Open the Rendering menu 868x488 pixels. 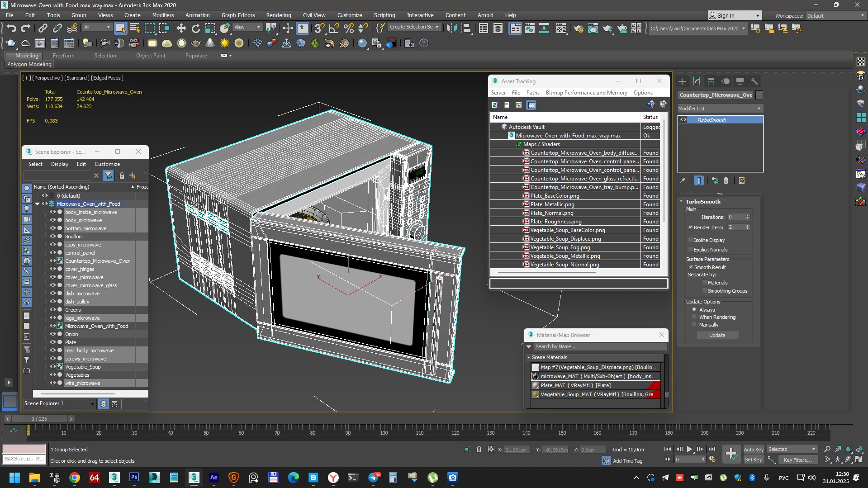(x=279, y=15)
